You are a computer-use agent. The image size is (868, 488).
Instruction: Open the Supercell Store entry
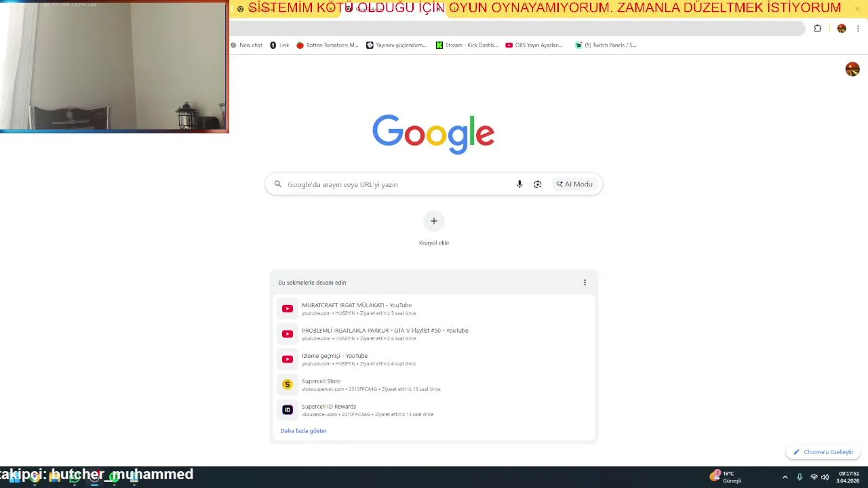pos(434,384)
